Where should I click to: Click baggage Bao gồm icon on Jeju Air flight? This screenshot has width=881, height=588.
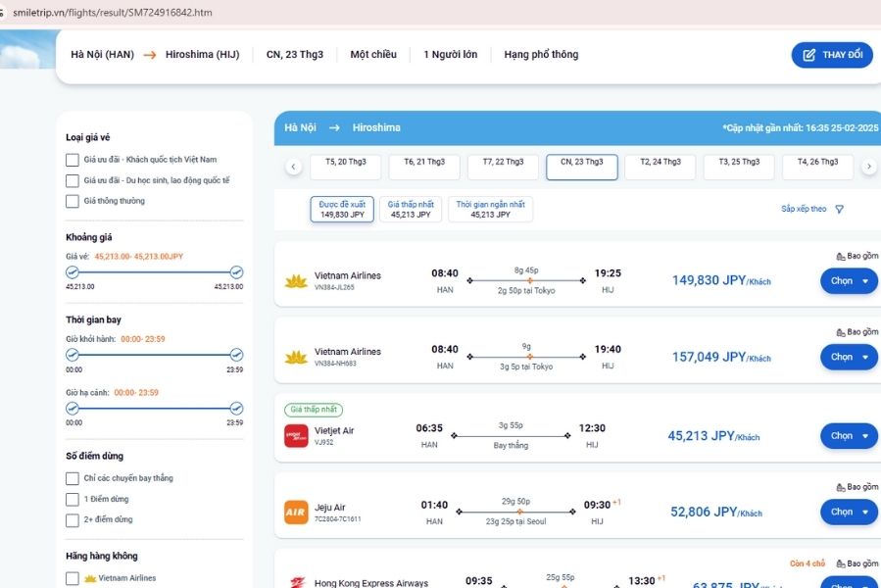pos(841,487)
